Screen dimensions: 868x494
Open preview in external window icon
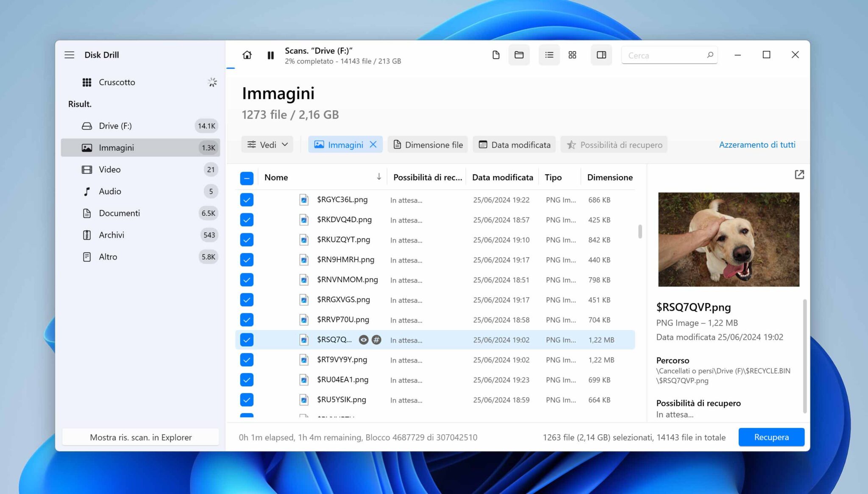[x=799, y=175]
